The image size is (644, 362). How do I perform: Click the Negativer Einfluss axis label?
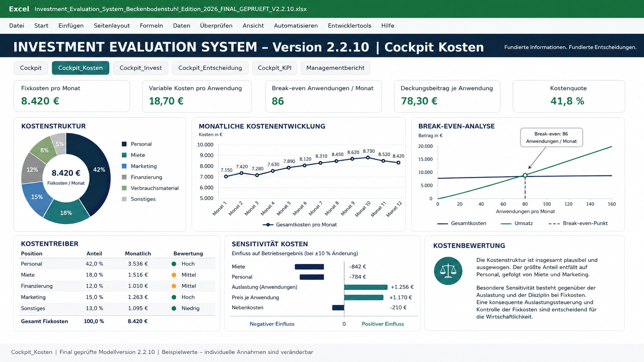(272, 324)
